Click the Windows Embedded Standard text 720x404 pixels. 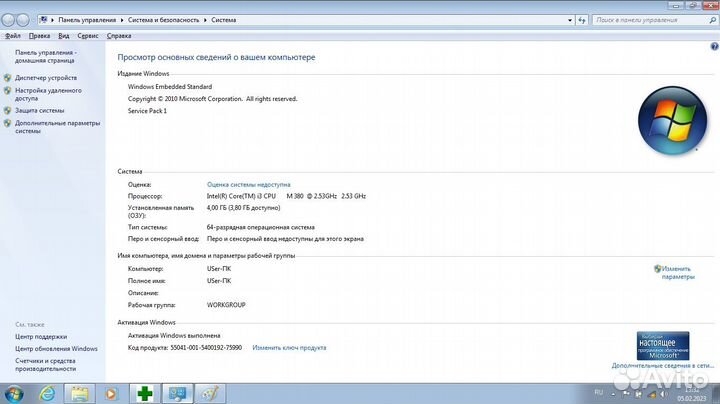[170, 87]
